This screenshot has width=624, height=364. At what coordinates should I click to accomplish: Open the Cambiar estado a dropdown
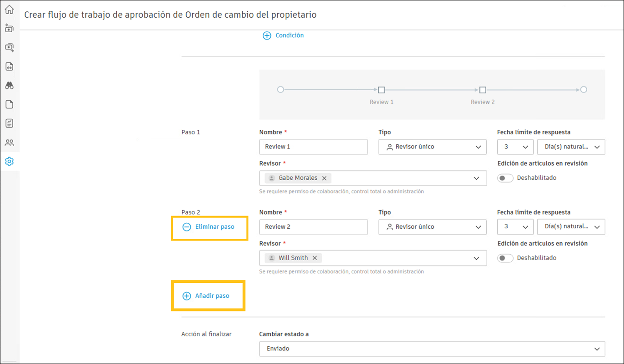point(431,349)
